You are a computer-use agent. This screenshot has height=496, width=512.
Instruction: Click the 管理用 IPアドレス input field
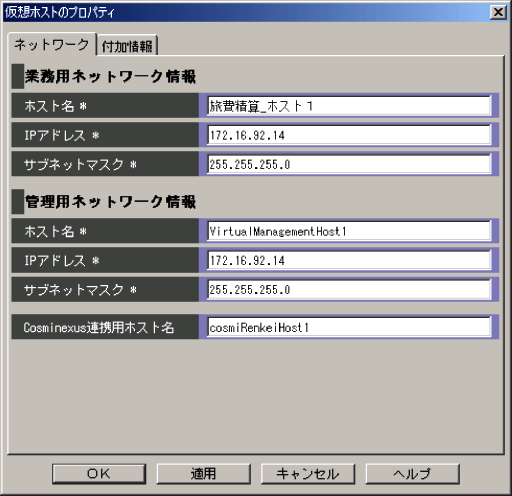349,260
